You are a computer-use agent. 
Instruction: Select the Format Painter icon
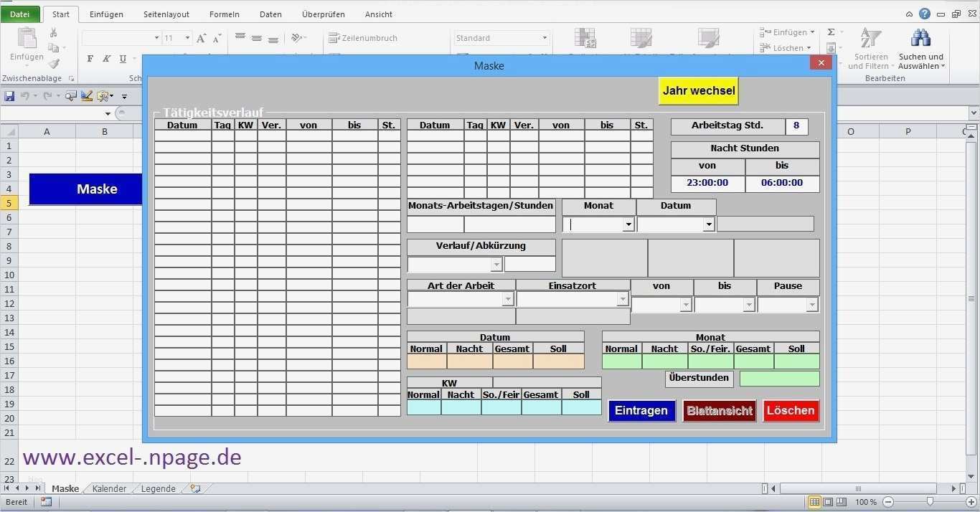click(53, 63)
